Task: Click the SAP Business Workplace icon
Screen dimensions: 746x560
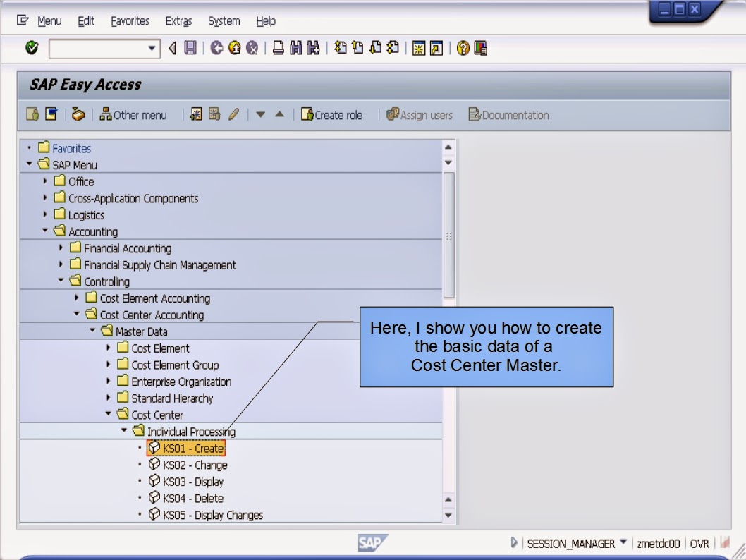Action: [78, 115]
